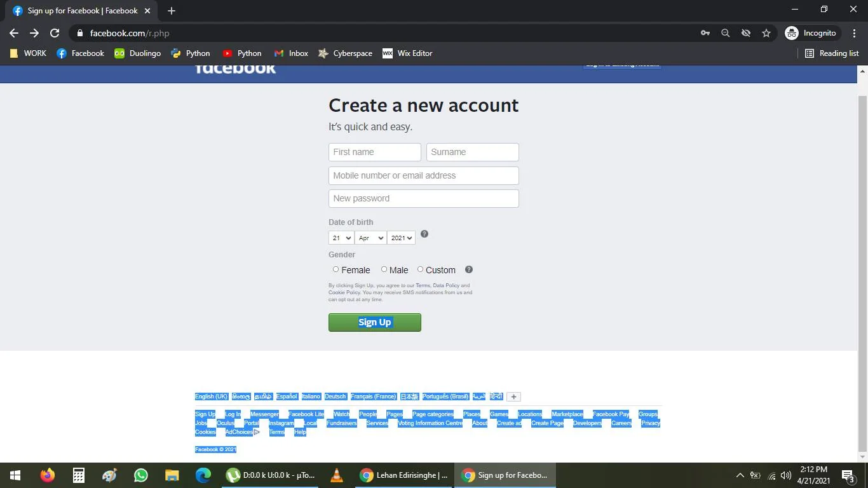
Task: Reload the Facebook sign-up page
Action: tap(55, 33)
